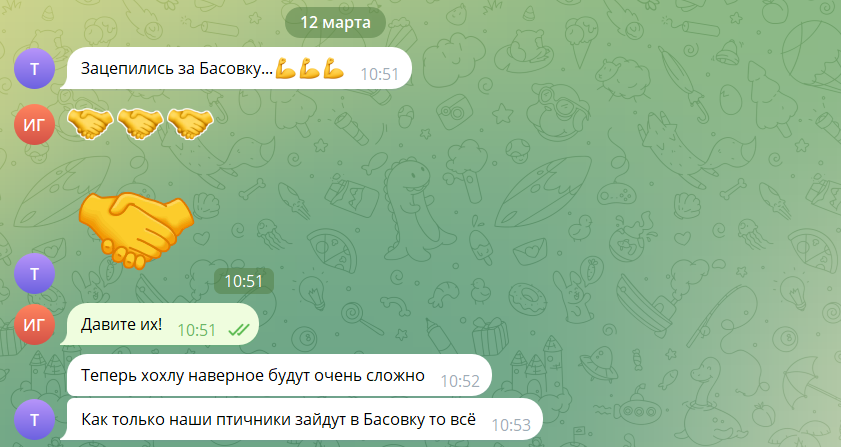Click the red ИГ avatar beside Давите их!
841x447 pixels.
click(34, 325)
